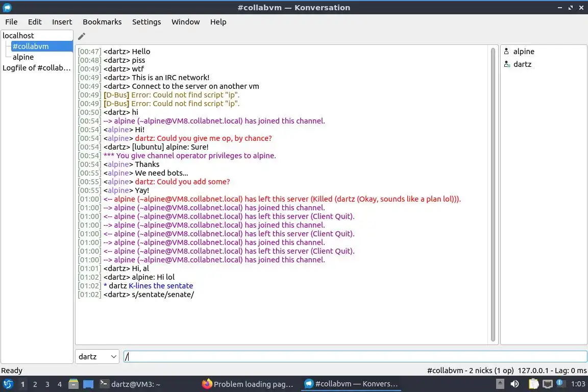Screen dimensions: 588x392
Task: Switch to virtual desktop 4
Action: (59, 384)
